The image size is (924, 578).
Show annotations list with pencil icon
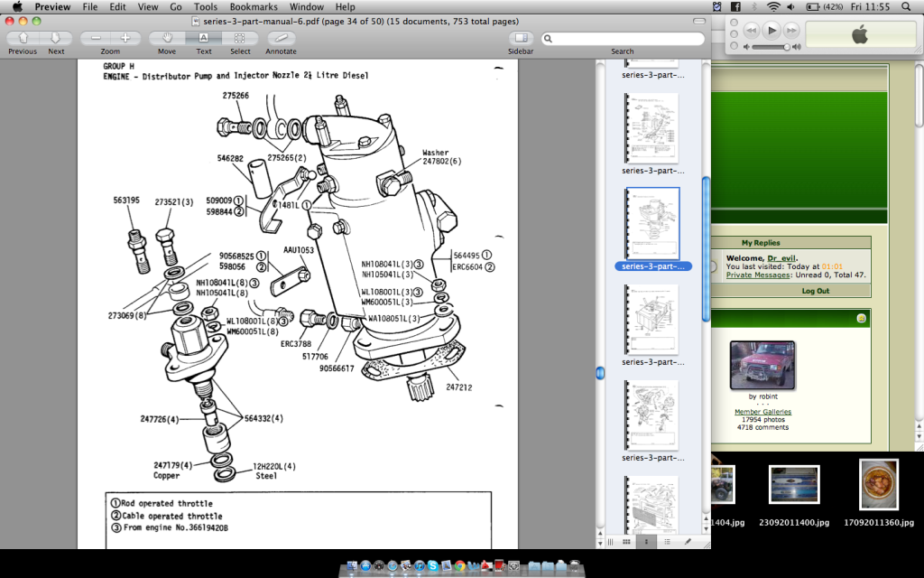687,542
